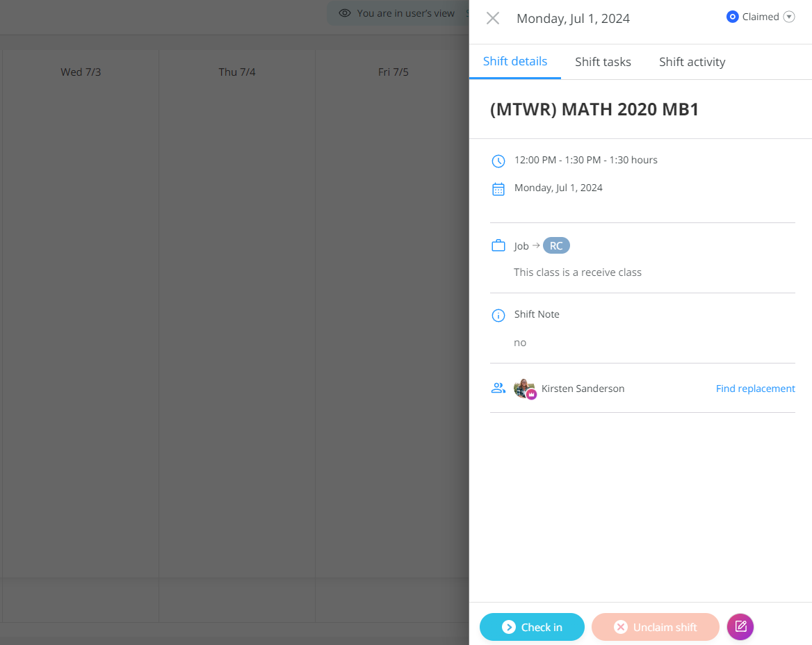
Task: Click Kirsten Sanderson's profile thumbnail
Action: click(x=524, y=389)
